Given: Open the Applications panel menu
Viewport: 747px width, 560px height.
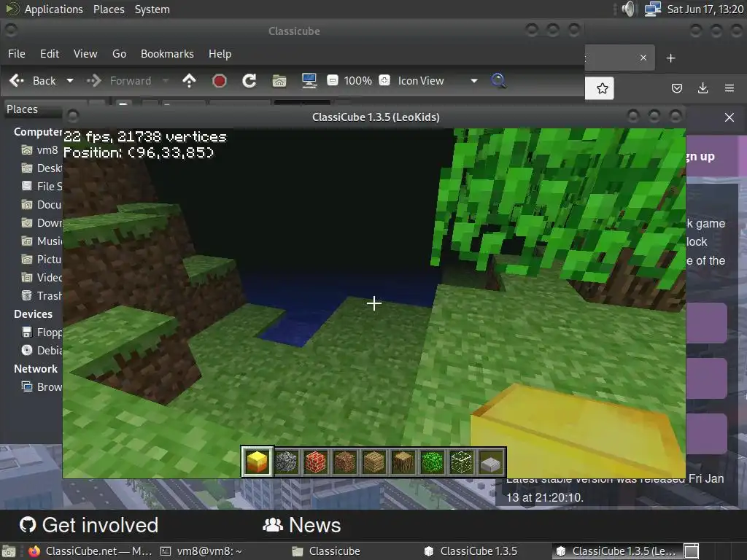Looking at the screenshot, I should [x=53, y=9].
